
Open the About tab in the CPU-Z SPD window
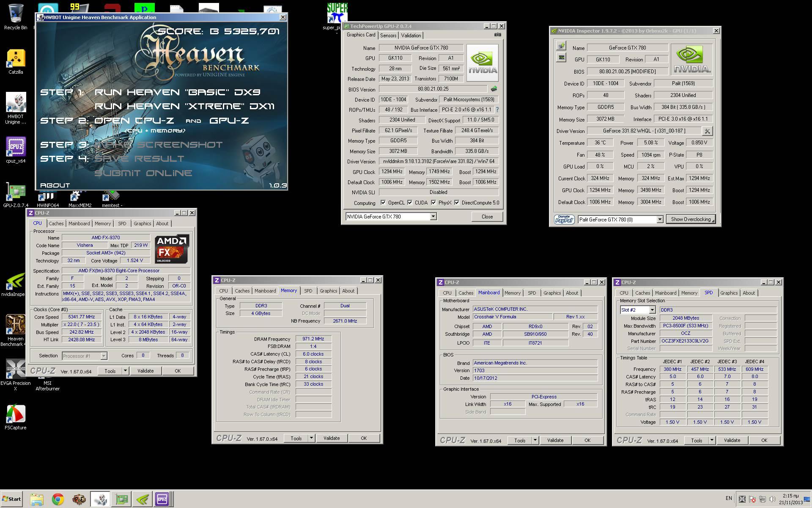749,293
